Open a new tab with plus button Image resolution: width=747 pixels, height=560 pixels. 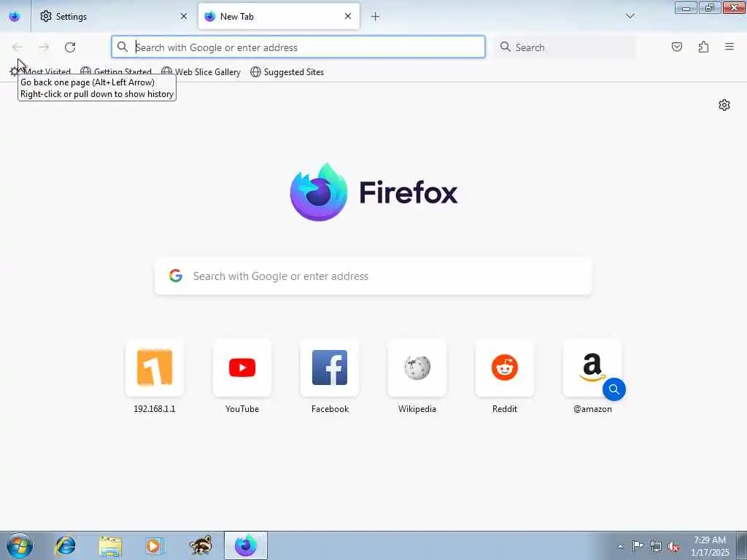point(375,17)
